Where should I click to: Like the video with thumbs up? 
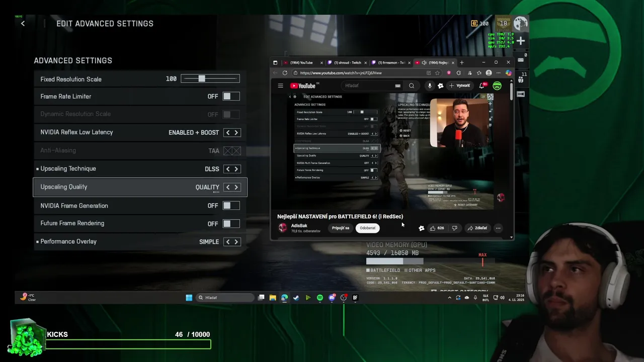click(x=437, y=228)
